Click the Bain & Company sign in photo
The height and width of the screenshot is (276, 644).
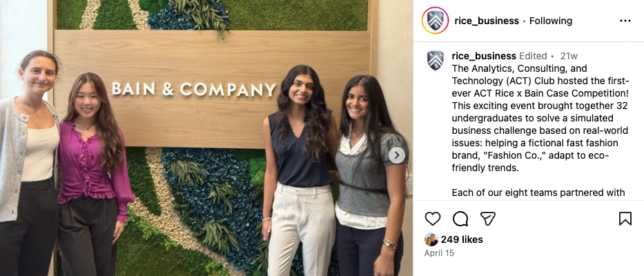point(194,89)
